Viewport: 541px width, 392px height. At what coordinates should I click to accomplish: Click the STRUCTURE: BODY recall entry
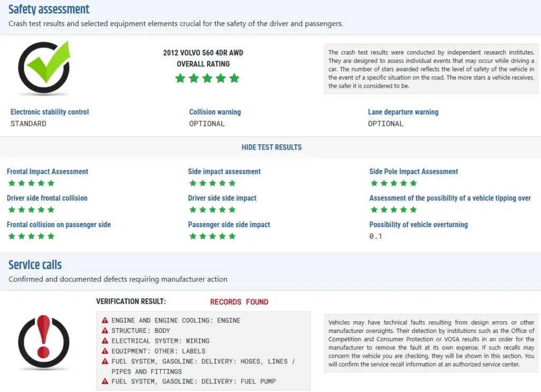tap(141, 331)
